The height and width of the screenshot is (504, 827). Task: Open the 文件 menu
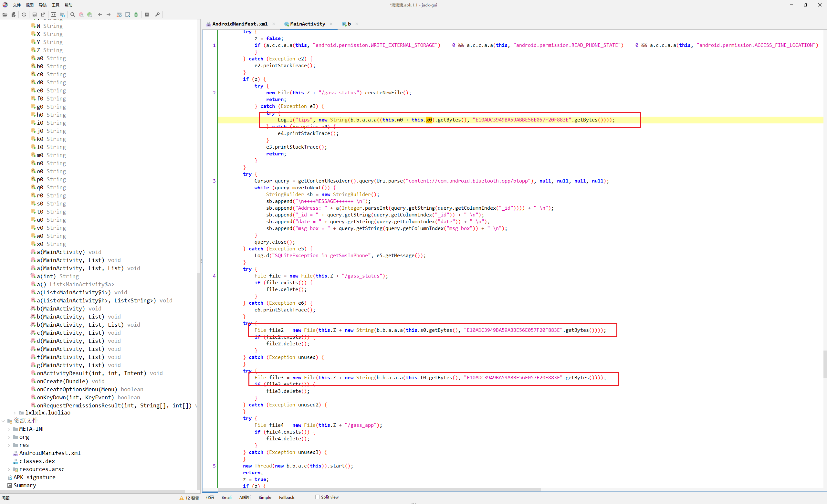coord(17,5)
